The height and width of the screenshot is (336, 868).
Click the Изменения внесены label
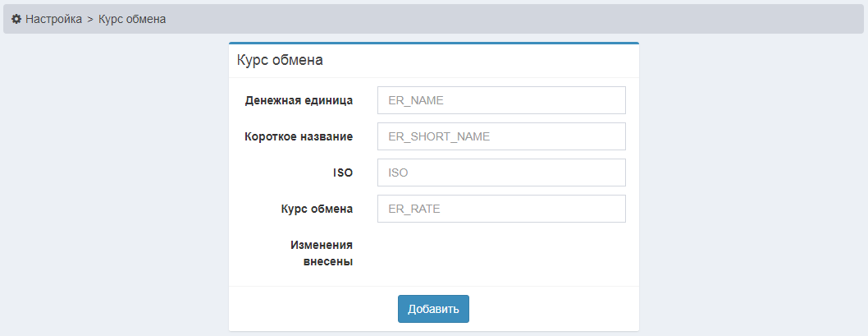pos(322,253)
